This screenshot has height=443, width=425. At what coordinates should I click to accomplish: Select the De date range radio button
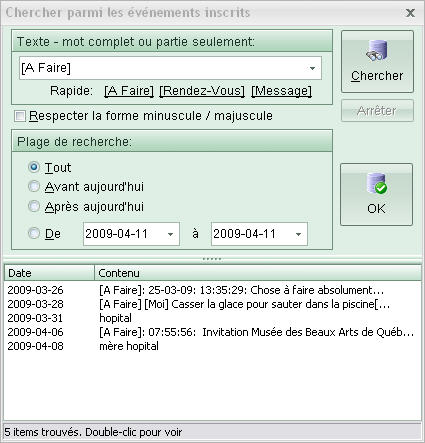(34, 233)
